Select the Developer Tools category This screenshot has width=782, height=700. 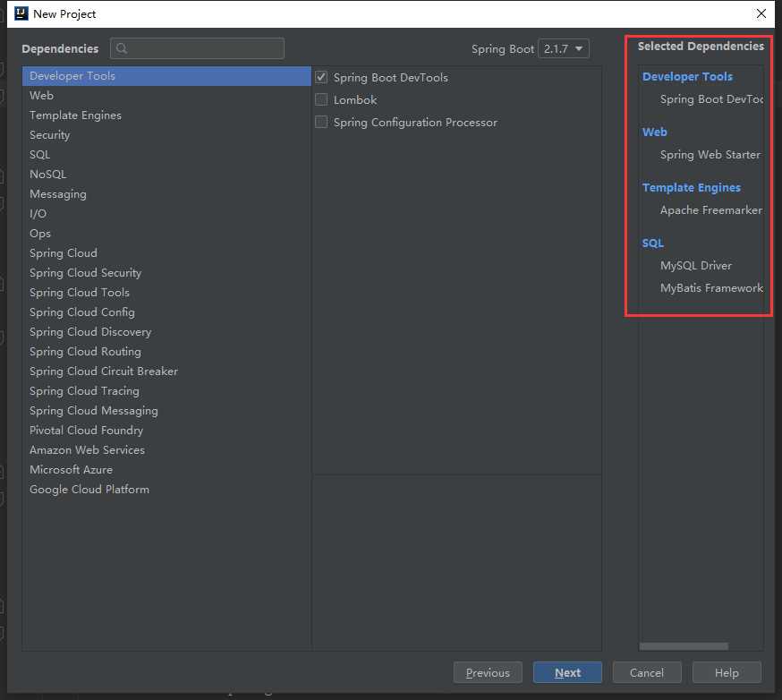pos(166,76)
